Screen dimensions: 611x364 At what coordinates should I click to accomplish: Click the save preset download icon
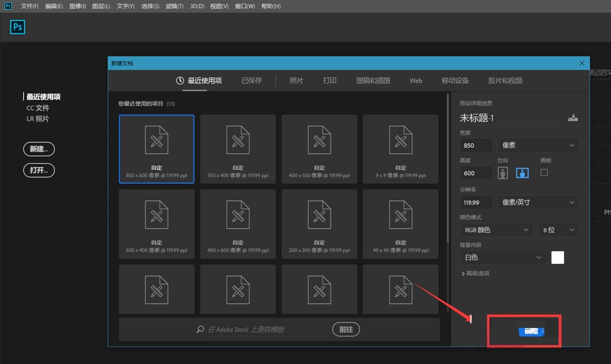pos(573,117)
